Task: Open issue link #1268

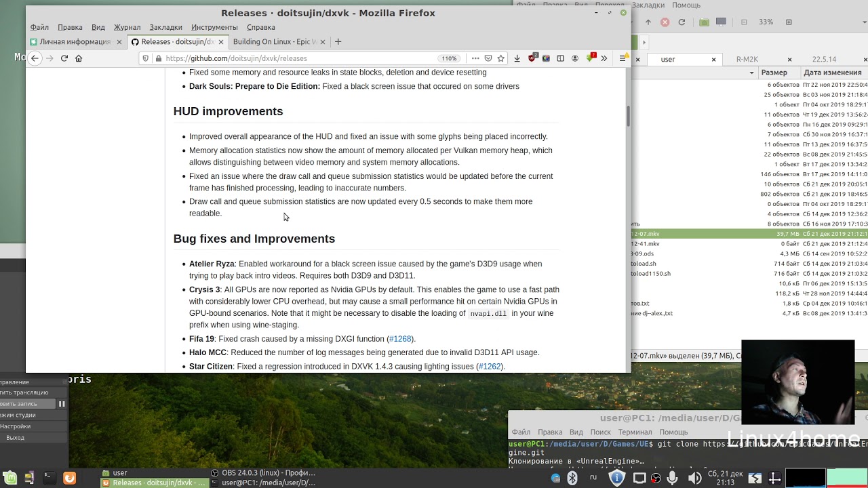Action: 400,339
